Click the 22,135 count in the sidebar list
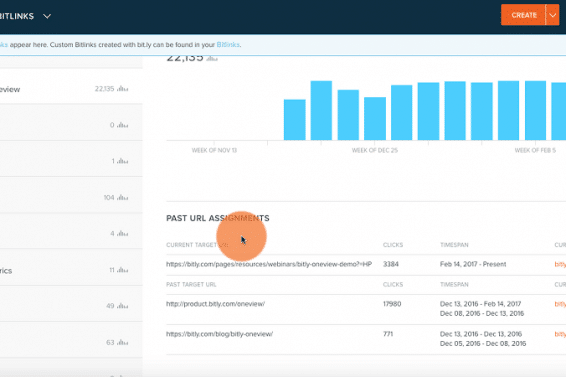566x377 pixels. click(x=104, y=89)
